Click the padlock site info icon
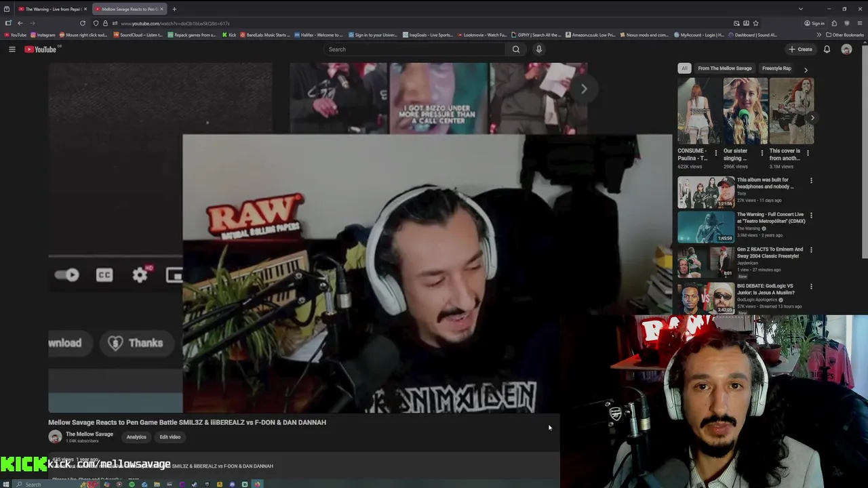This screenshot has height=488, width=868. (x=105, y=23)
